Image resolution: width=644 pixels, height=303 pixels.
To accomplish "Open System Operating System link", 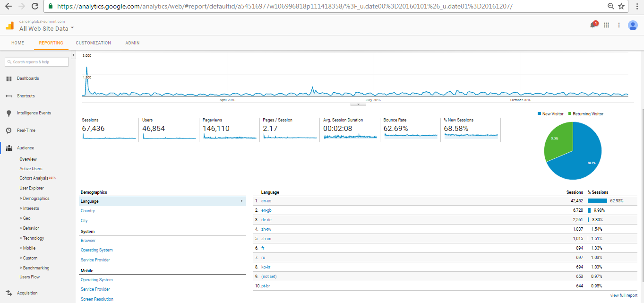I will tap(97, 250).
